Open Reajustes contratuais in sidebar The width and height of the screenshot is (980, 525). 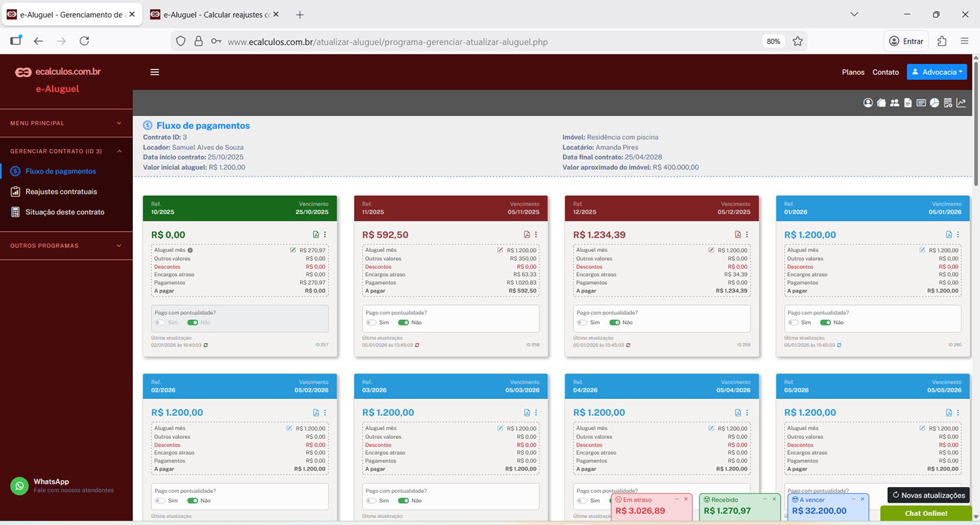point(61,192)
